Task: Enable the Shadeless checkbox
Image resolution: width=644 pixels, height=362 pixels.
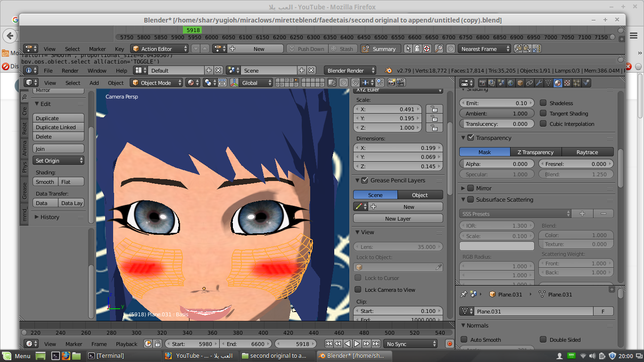Action: click(x=543, y=103)
